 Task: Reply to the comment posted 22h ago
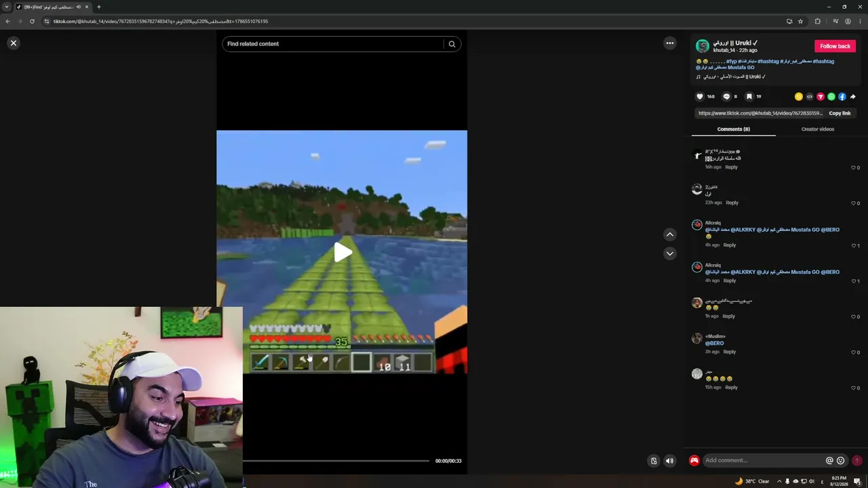coord(732,203)
